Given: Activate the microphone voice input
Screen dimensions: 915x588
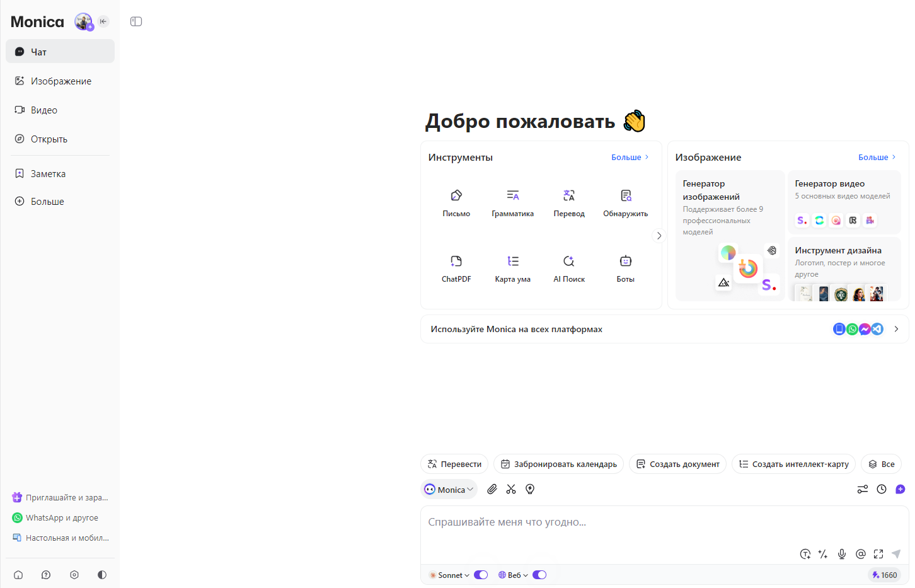Looking at the screenshot, I should pos(842,554).
